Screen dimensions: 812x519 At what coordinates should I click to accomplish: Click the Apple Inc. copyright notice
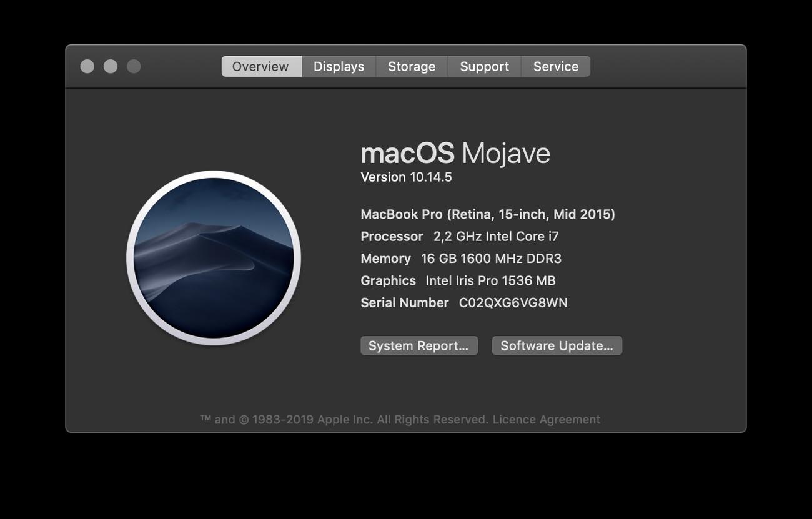(x=344, y=420)
